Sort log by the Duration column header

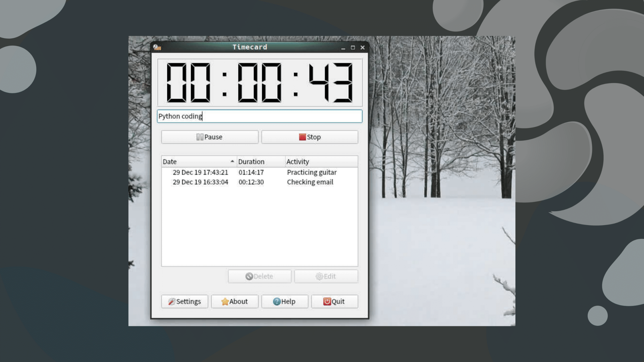point(261,162)
